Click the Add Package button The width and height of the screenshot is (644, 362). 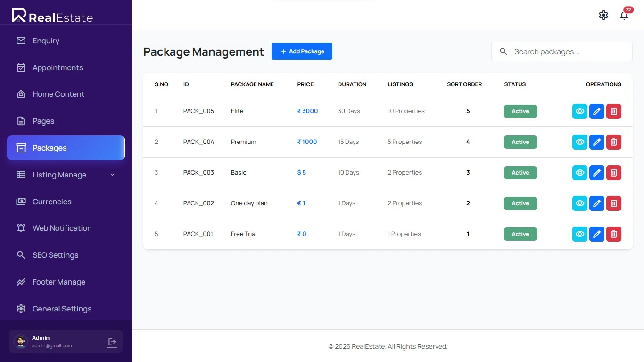(302, 51)
